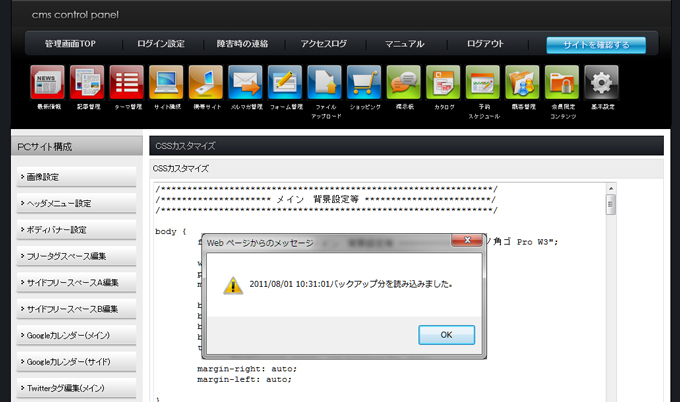The height and width of the screenshot is (402, 680).
Task: Open the 最新情報 news icon
Action: (x=48, y=81)
